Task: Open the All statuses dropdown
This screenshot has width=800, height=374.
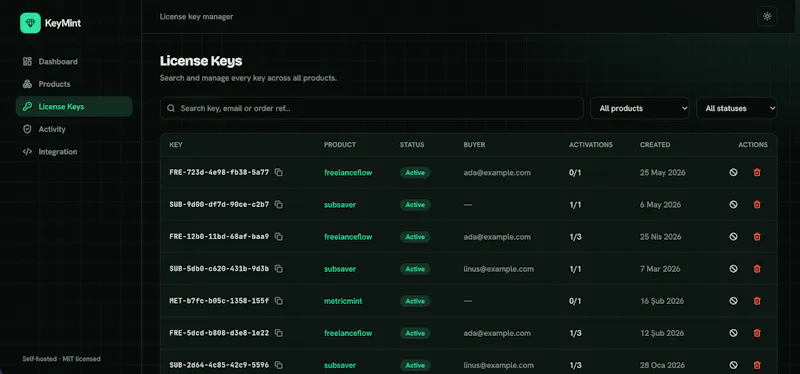Action: (737, 108)
